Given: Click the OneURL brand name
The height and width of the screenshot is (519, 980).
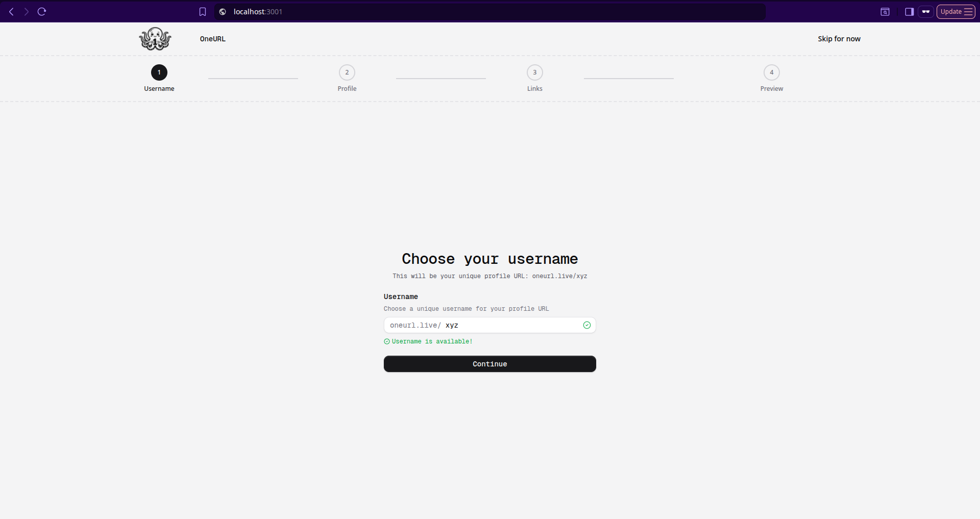Looking at the screenshot, I should click(212, 39).
